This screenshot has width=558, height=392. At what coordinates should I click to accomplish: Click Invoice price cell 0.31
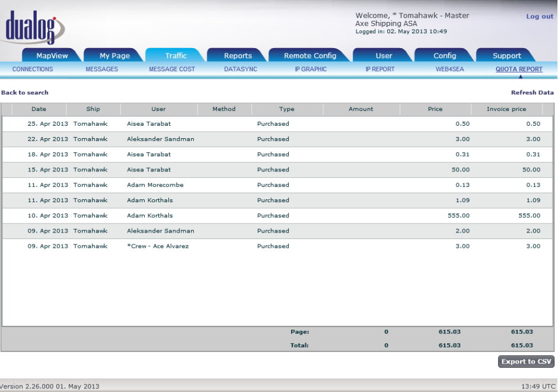534,155
